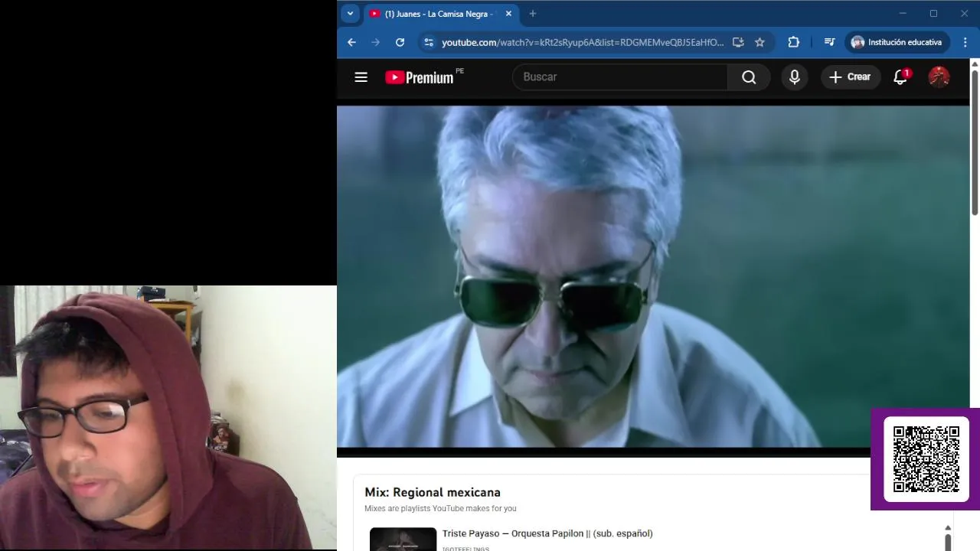Screen dimensions: 980x551
Task: Click the search magnifier button
Action: (749, 77)
